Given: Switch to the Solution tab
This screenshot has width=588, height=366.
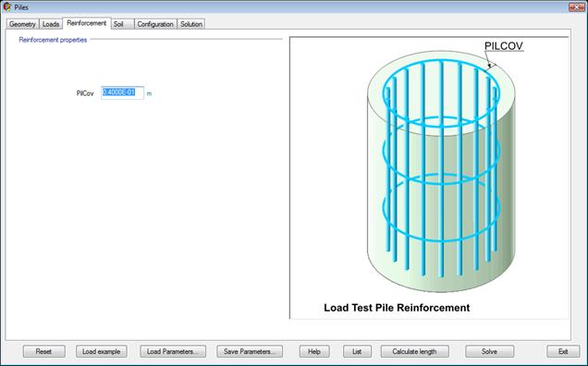Looking at the screenshot, I should pyautogui.click(x=191, y=24).
